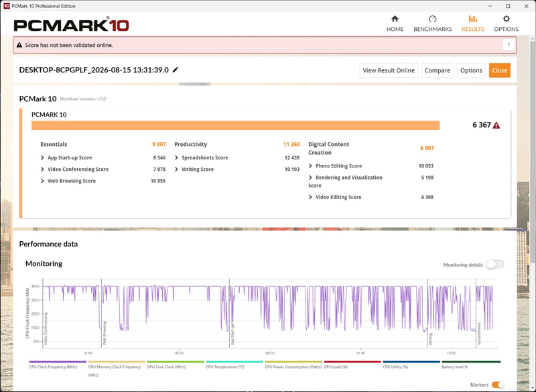
Task: Toggle CPU Clock Frequency legend swatch
Action: 58,362
